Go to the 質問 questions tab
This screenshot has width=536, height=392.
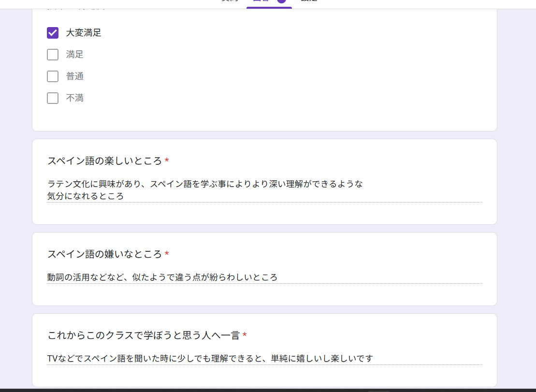coord(229,1)
